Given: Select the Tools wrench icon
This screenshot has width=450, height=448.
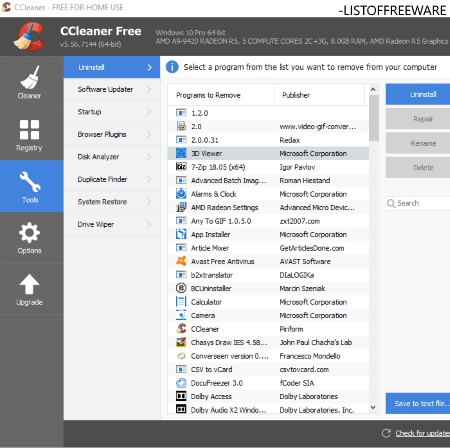Looking at the screenshot, I should tap(30, 182).
